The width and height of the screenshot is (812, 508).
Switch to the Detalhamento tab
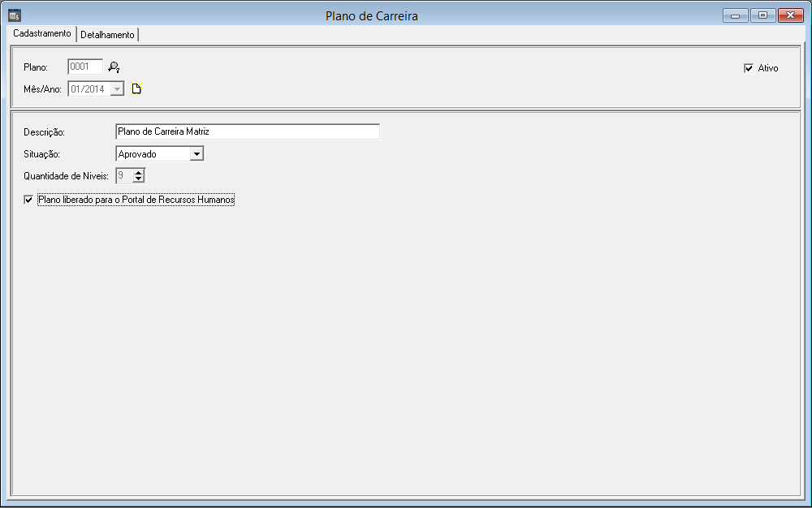pos(107,35)
